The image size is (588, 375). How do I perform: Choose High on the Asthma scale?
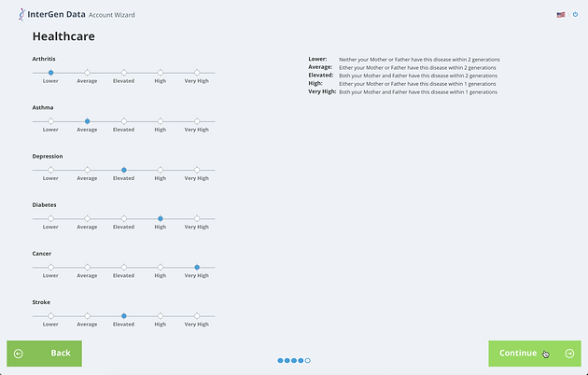[x=161, y=121]
